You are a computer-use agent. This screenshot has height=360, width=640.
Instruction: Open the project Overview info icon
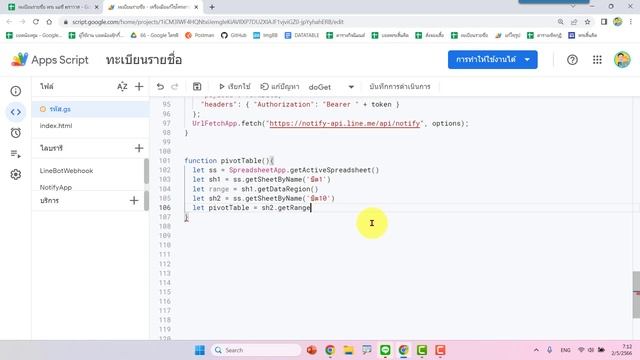point(16,91)
